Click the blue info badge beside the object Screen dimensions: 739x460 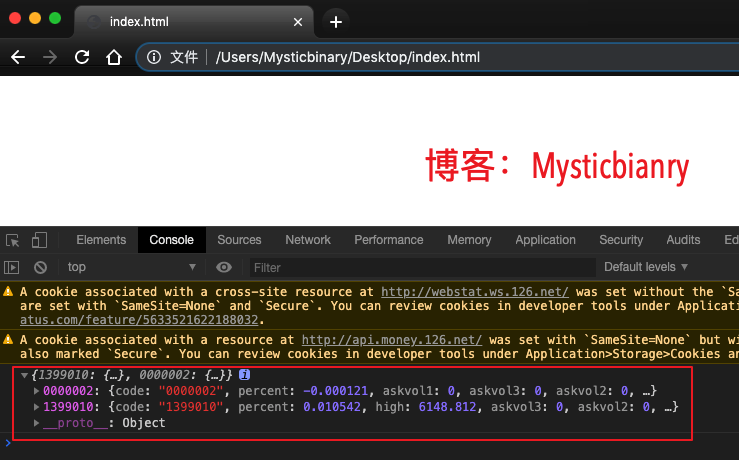tap(244, 375)
